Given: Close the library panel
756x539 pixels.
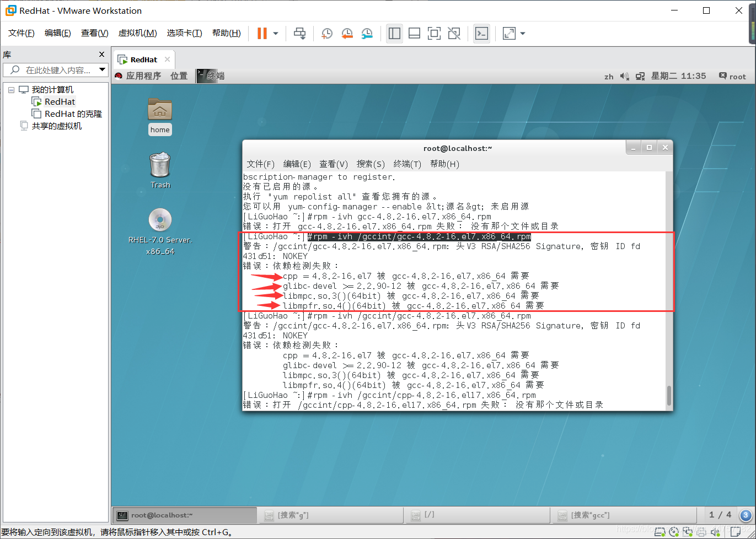Looking at the screenshot, I should [101, 54].
